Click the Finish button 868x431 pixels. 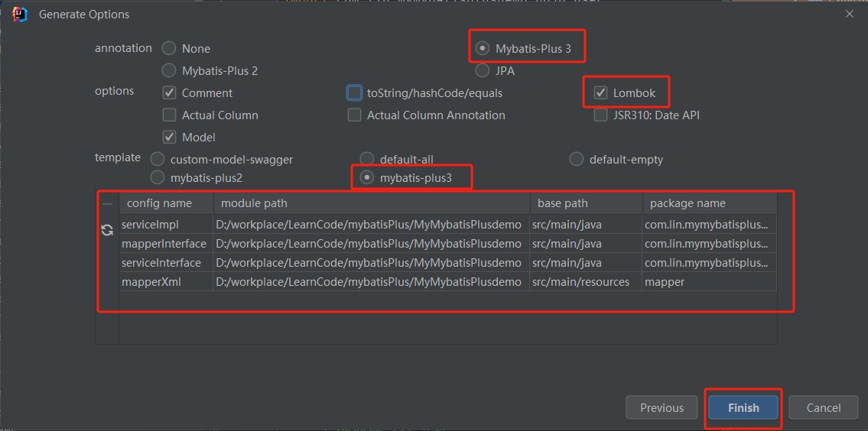tap(743, 408)
